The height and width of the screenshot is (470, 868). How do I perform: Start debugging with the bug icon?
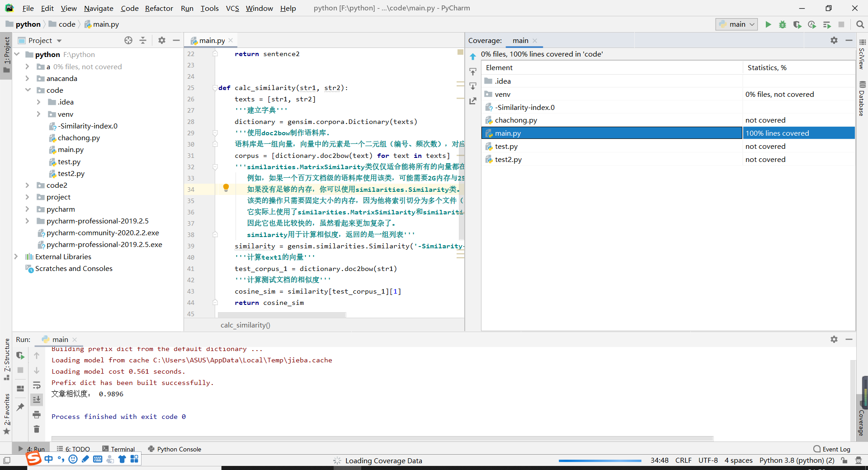pyautogui.click(x=783, y=24)
